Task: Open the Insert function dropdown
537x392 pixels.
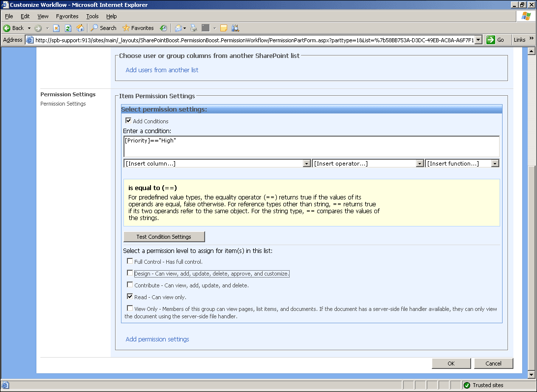Action: [462, 164]
